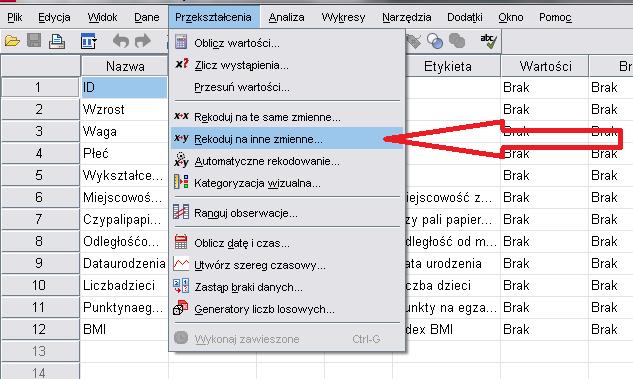Click the Wzrost variable name cell
The image size is (633, 379).
[x=124, y=109]
